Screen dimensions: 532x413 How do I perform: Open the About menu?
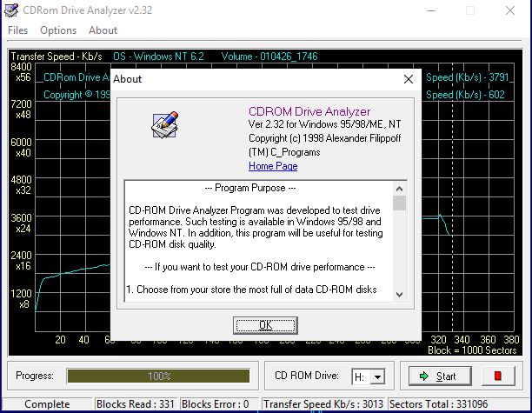pyautogui.click(x=103, y=30)
